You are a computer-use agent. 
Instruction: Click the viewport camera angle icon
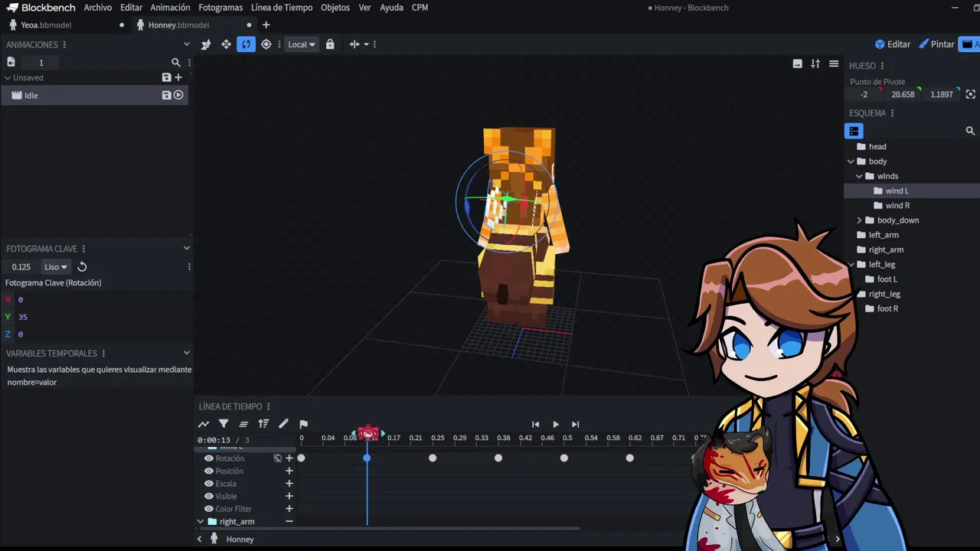tap(815, 64)
